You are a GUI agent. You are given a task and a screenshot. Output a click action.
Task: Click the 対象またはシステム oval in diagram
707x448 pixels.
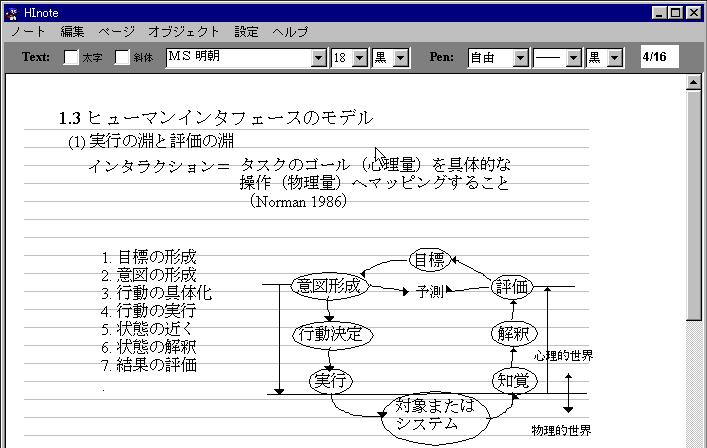coord(434,415)
